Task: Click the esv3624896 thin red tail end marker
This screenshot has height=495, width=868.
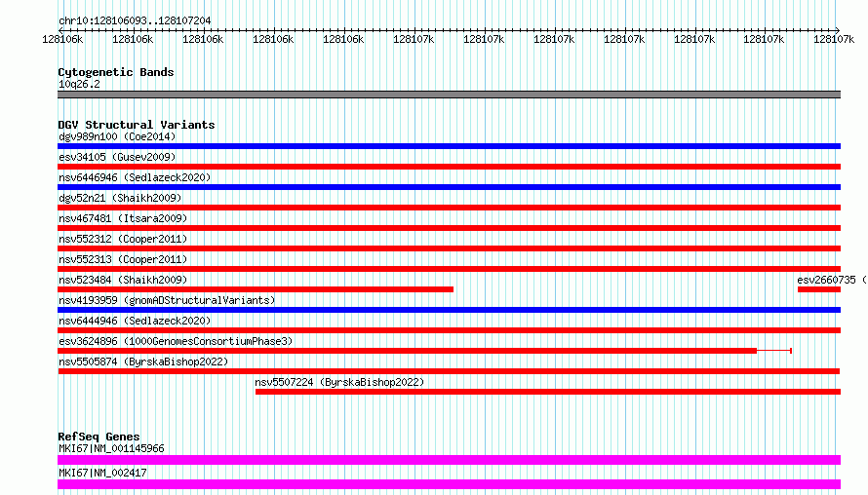Action: click(791, 351)
